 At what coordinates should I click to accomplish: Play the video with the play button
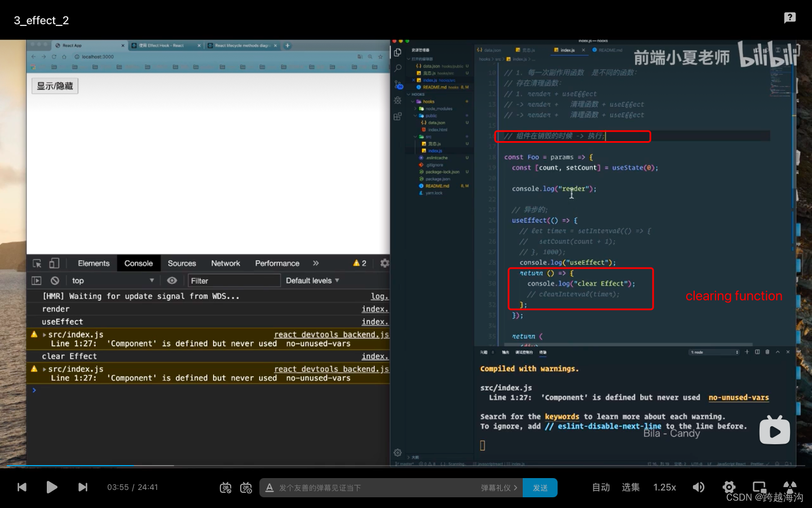point(52,487)
